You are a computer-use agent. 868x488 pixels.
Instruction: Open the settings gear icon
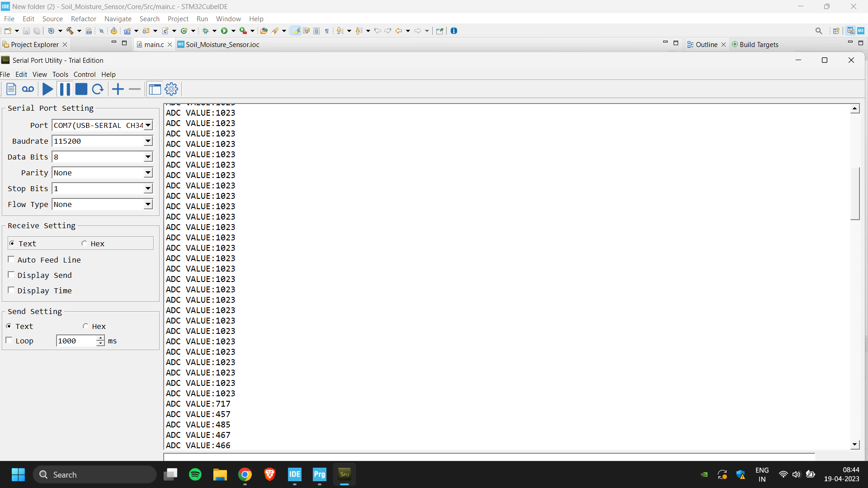(x=171, y=89)
